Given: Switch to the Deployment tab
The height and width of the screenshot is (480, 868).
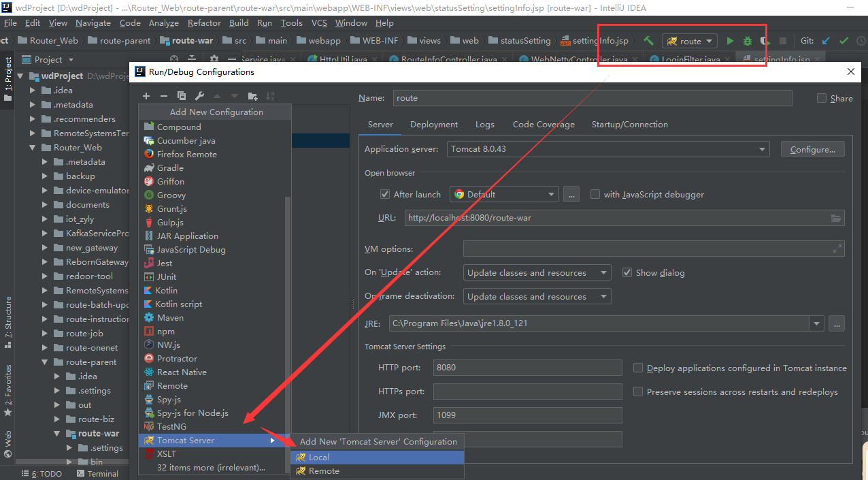Looking at the screenshot, I should click(x=434, y=125).
